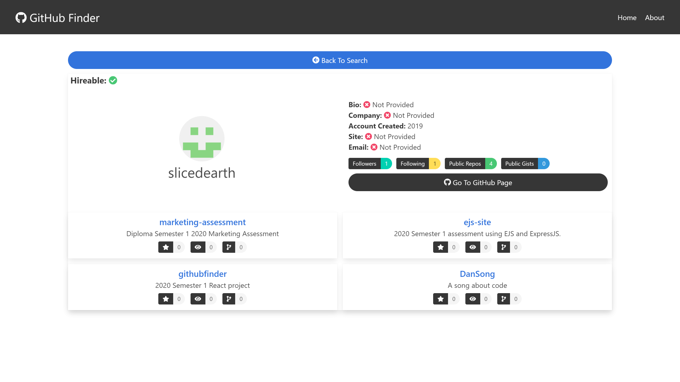Open the githubfinder repo link
The height and width of the screenshot is (382, 680).
coord(203,274)
